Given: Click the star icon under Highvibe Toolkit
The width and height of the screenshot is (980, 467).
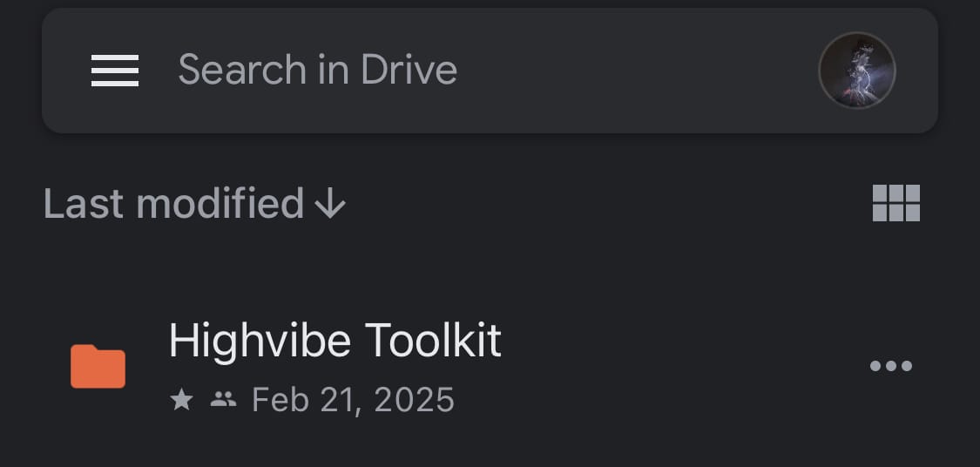Looking at the screenshot, I should point(181,400).
